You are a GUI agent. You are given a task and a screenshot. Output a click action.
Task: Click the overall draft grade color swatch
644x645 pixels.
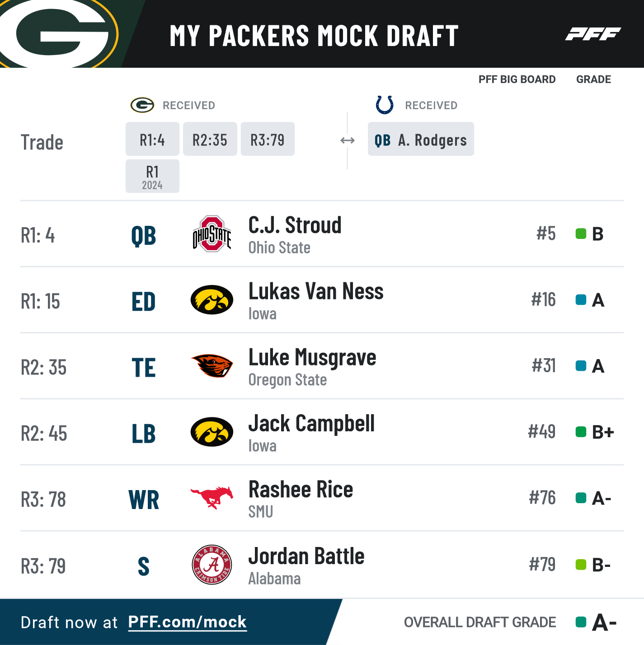coord(581,622)
